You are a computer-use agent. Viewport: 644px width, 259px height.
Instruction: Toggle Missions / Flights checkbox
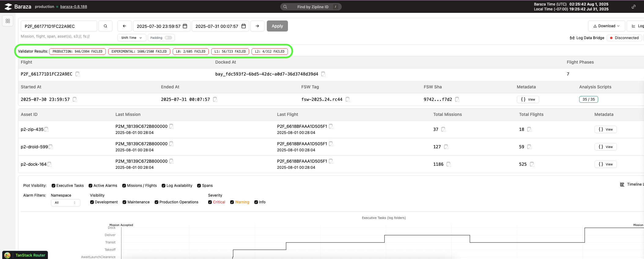(x=124, y=186)
